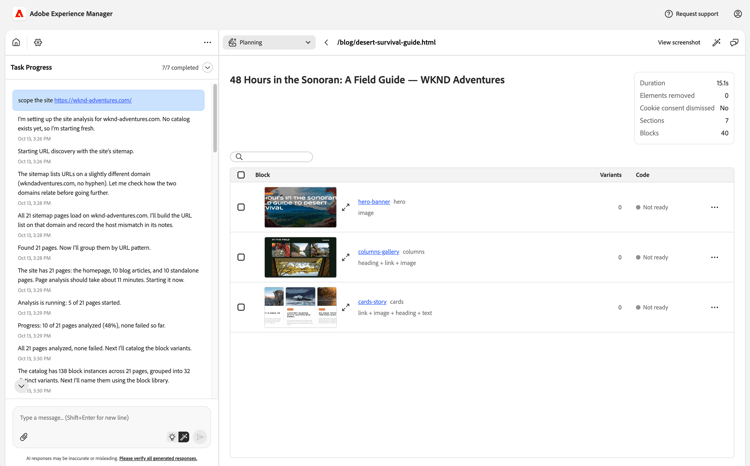
Task: Click the 'heading + link + image' description
Action: 387,263
